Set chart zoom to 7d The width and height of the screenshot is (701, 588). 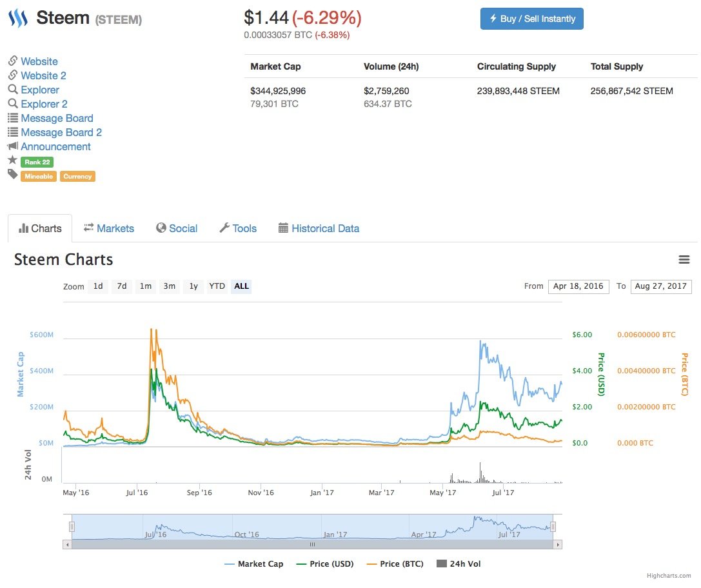click(x=122, y=286)
